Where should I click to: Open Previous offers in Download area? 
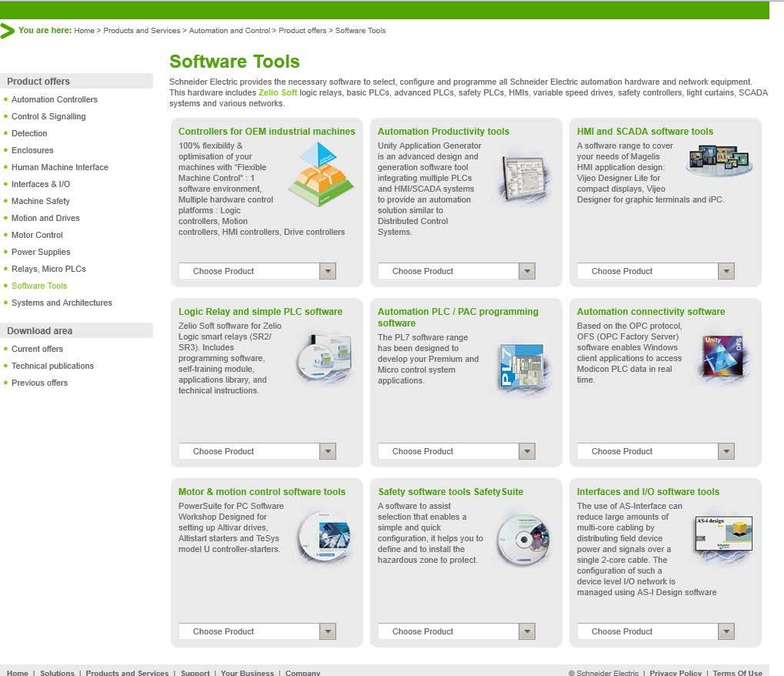click(39, 383)
